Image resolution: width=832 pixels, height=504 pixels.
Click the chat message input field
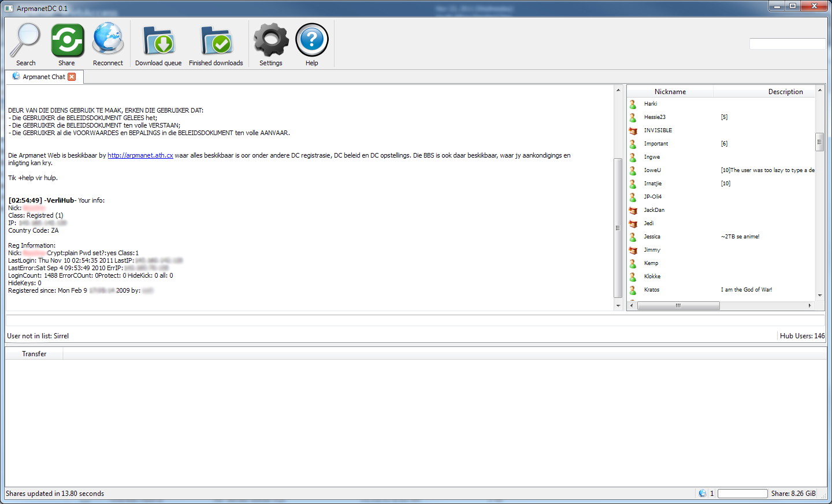(415, 320)
